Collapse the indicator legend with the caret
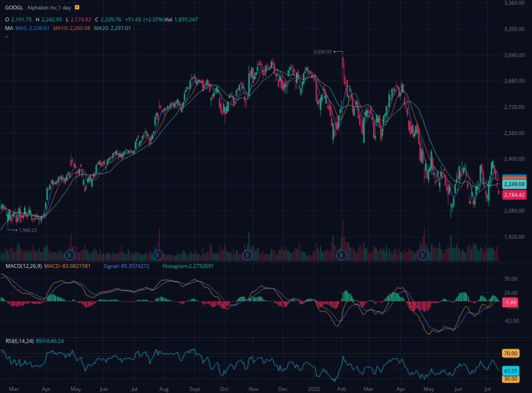Viewport: 532px width, 393px height. pyautogui.click(x=7, y=37)
